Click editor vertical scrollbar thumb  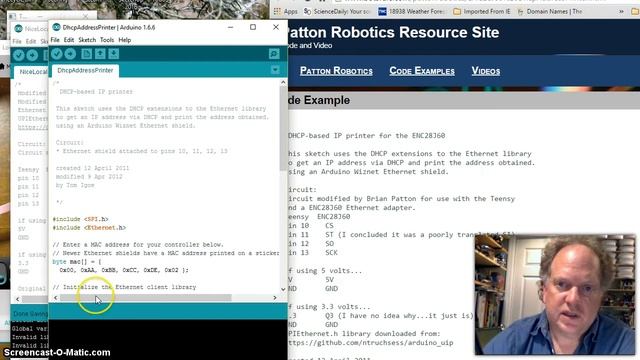[x=283, y=128]
